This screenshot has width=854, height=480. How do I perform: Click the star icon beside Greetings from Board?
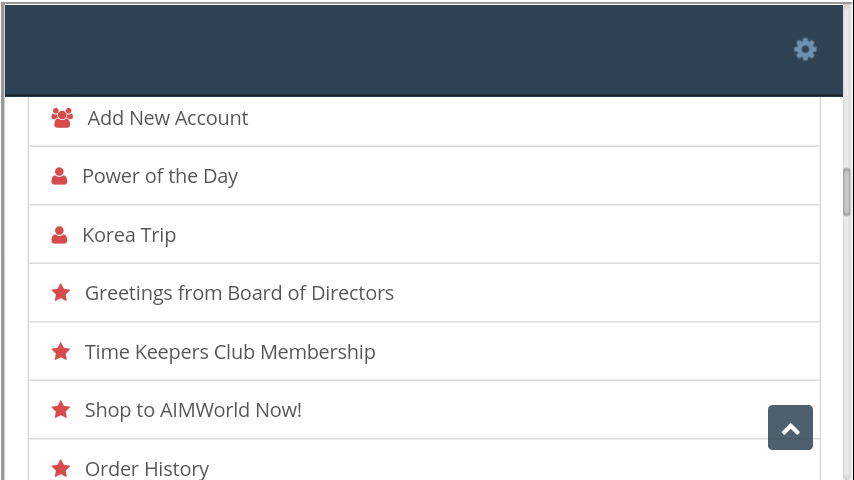tap(61, 293)
